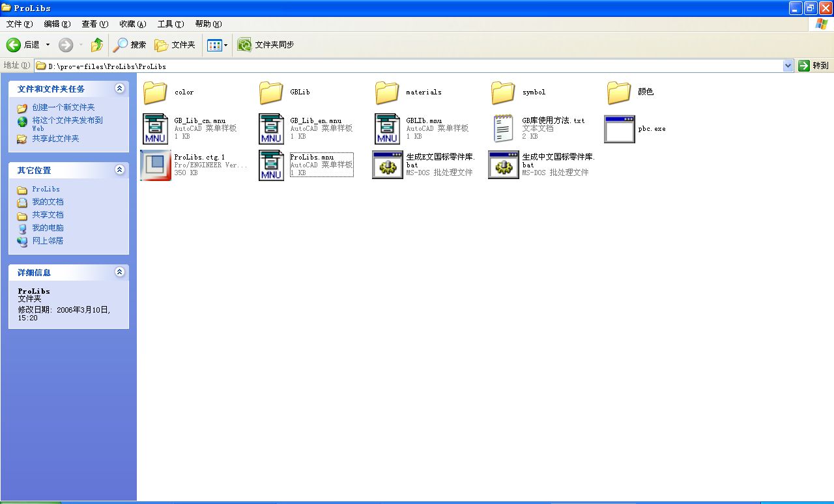Open 网上邻居 link in sidebar
Image resolution: width=834 pixels, height=504 pixels.
pyautogui.click(x=48, y=241)
